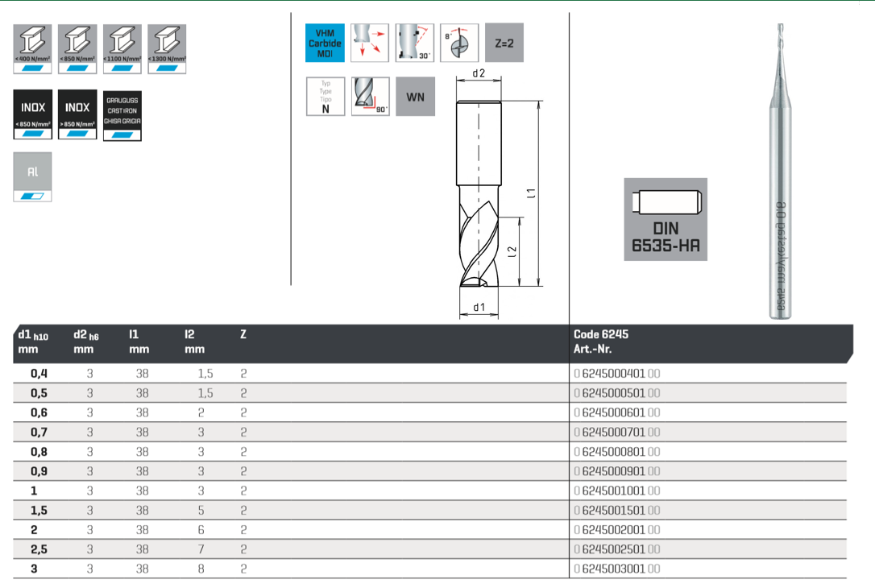875x588 pixels.
Task: Click the d1 h10 column header
Action: pos(33,342)
